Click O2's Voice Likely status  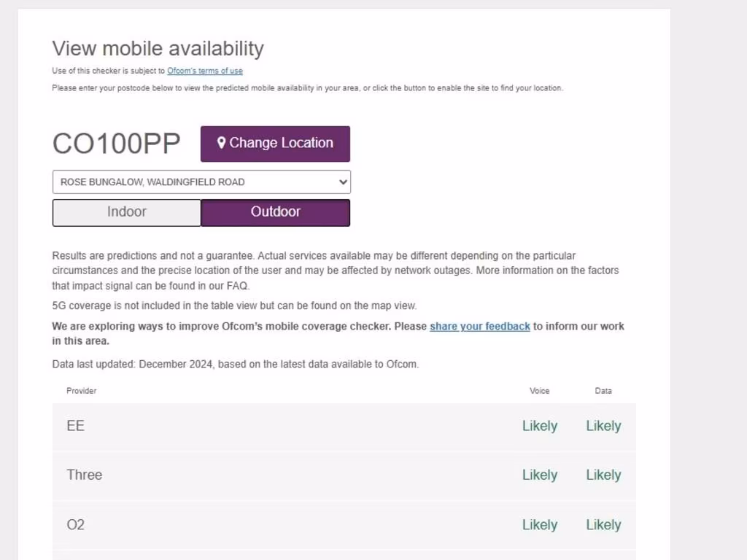(540, 524)
